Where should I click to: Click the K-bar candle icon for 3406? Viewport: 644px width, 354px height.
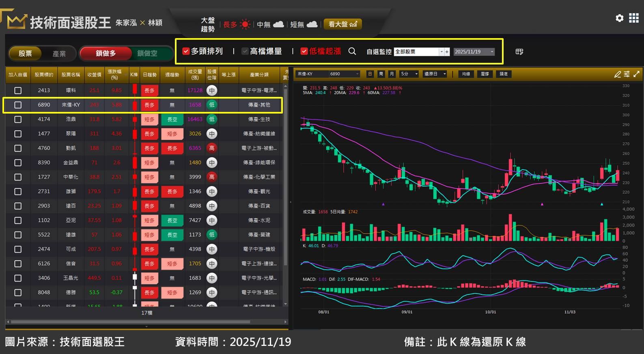click(135, 278)
